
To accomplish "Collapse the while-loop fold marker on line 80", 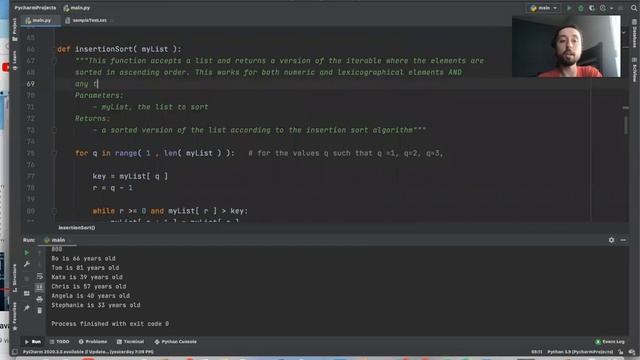I will click(54, 211).
